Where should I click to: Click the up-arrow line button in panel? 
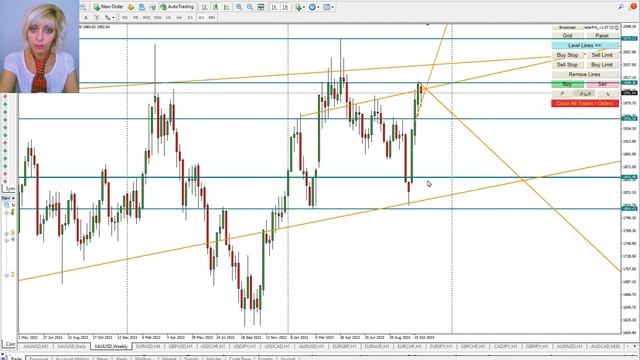(562, 94)
